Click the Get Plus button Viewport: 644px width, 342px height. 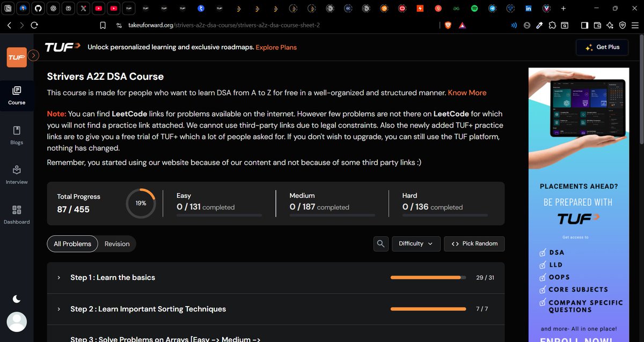602,47
